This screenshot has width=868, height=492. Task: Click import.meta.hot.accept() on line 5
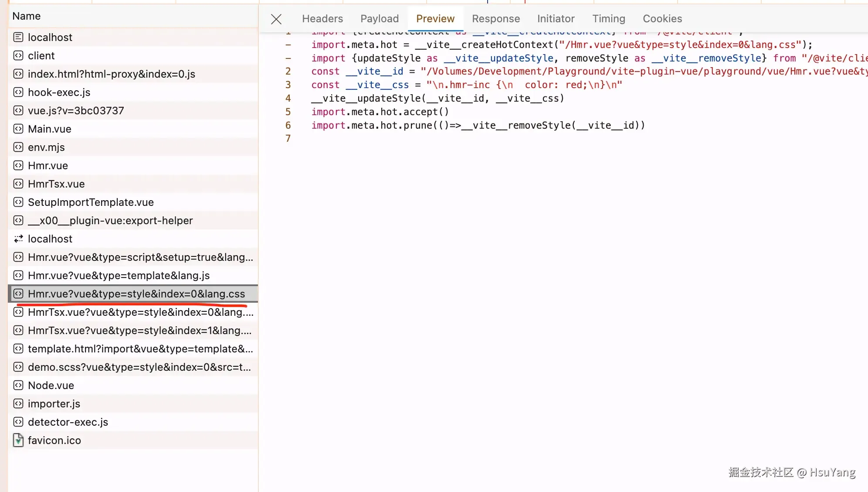380,112
